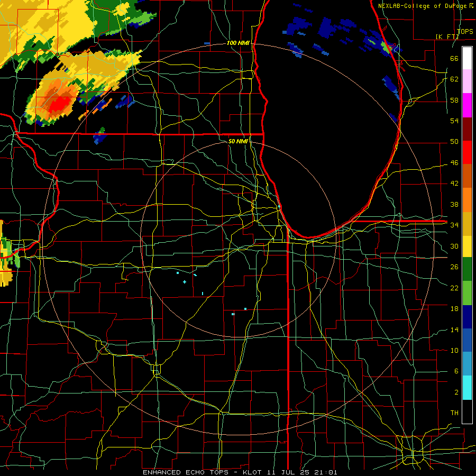Click the '26' legend value
Screen dimensions: 476x476
[x=454, y=267]
